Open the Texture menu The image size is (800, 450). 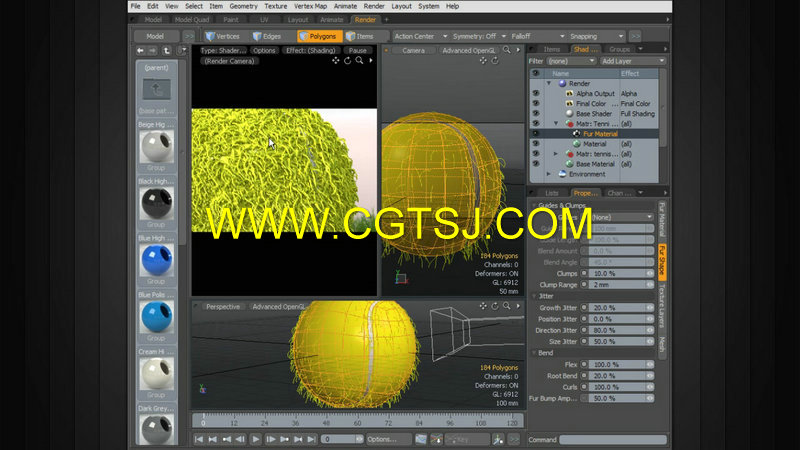point(276,6)
